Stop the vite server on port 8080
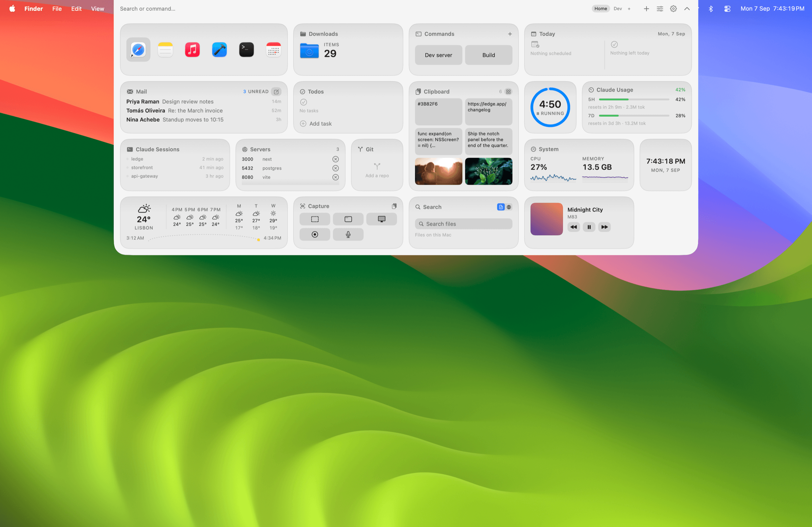Viewport: 812px width, 527px height. tap(336, 177)
